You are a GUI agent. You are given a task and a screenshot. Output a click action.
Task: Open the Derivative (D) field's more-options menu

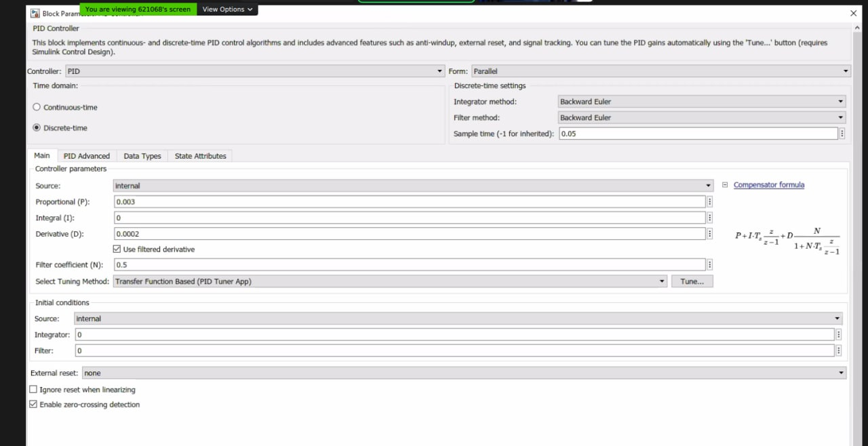coord(709,234)
